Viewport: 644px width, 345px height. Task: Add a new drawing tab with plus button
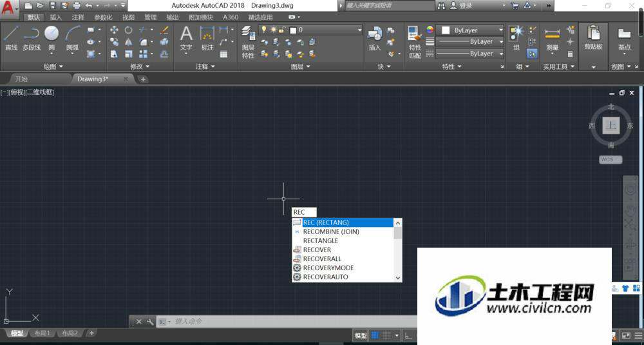click(142, 79)
